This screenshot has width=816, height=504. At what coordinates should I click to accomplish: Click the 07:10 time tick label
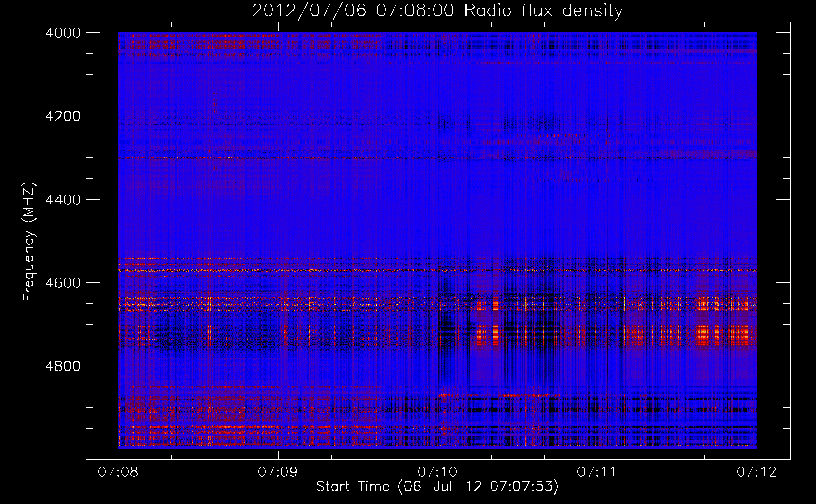[438, 472]
